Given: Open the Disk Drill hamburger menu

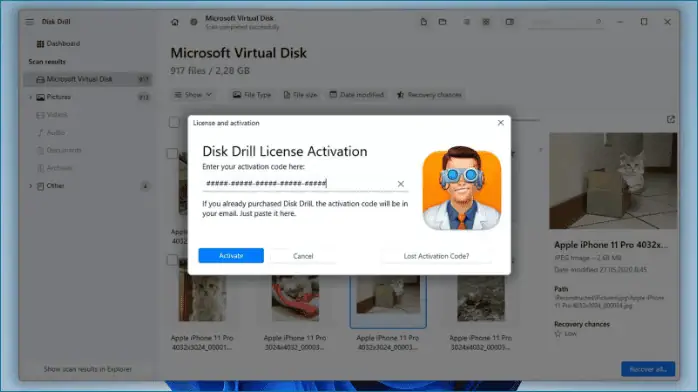Looking at the screenshot, I should coord(29,21).
